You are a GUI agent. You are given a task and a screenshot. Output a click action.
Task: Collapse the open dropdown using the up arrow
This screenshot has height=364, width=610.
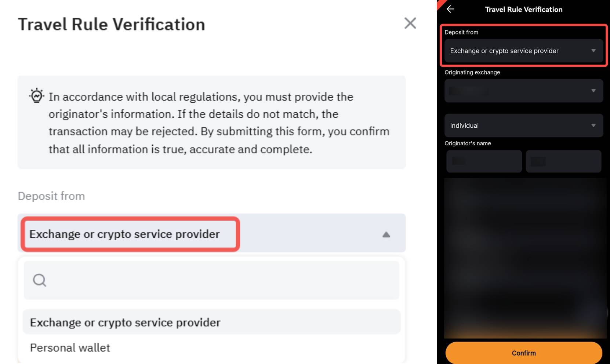point(386,234)
